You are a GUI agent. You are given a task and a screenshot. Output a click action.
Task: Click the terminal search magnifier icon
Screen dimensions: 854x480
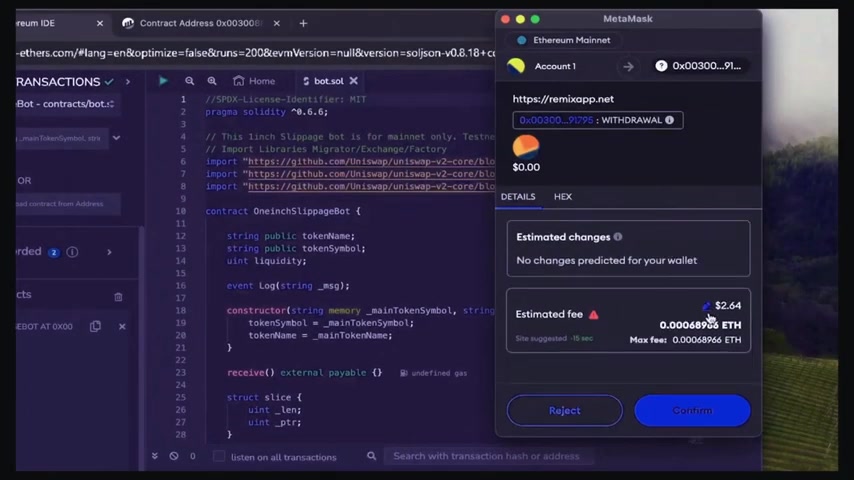coord(371,455)
